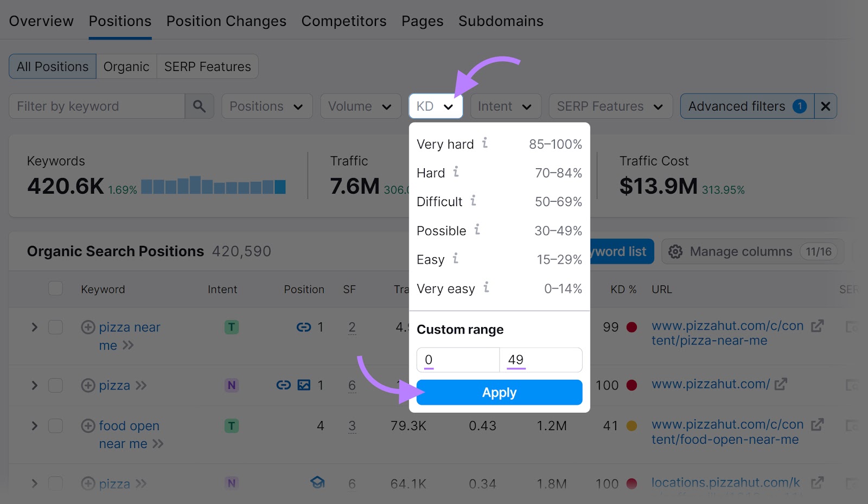Click plus icon beside 'food open near me'
868x504 pixels.
coord(88,426)
